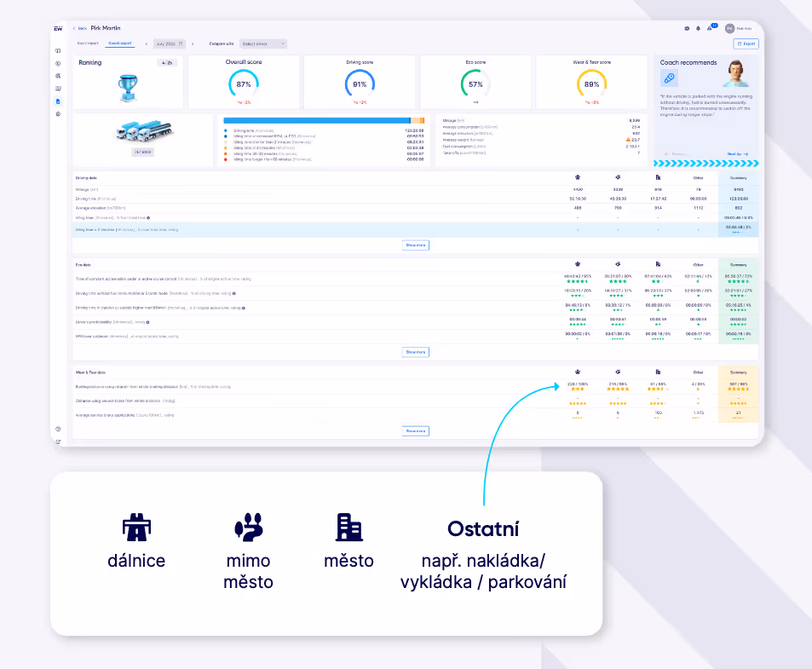Screen dimensions: 812x669
Task: Expand Wear & Tear data with Show more
Action: pyautogui.click(x=415, y=431)
